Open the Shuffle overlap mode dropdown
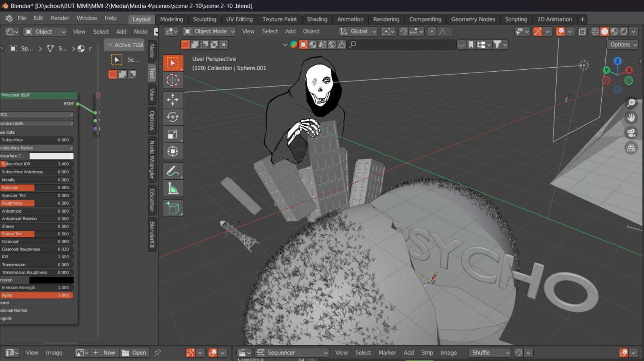 pos(489,353)
